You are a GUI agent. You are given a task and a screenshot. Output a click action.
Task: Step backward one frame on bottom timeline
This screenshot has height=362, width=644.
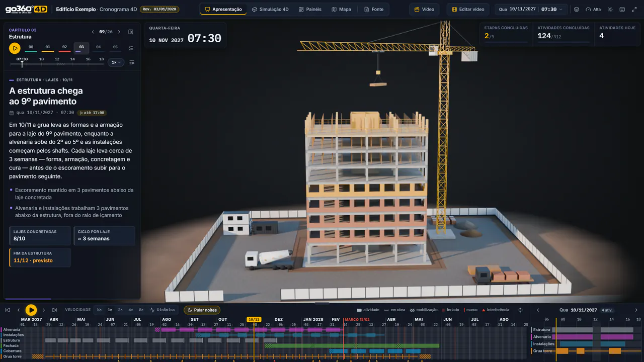19,310
